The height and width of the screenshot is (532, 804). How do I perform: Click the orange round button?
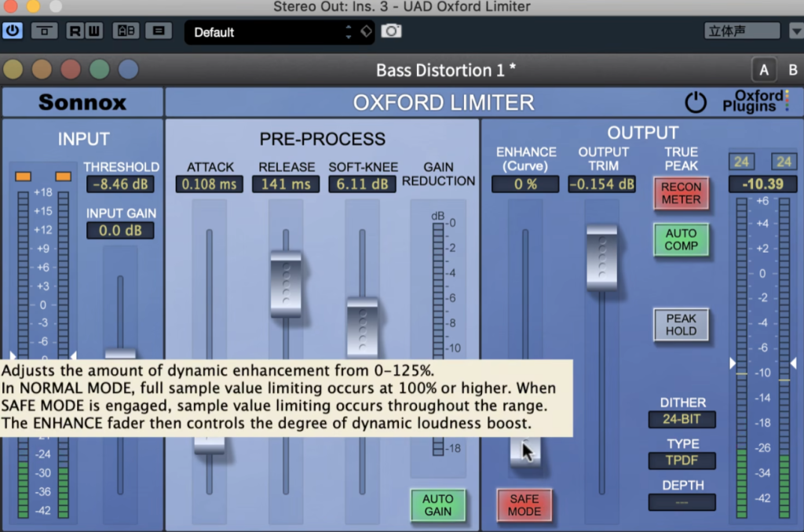42,70
